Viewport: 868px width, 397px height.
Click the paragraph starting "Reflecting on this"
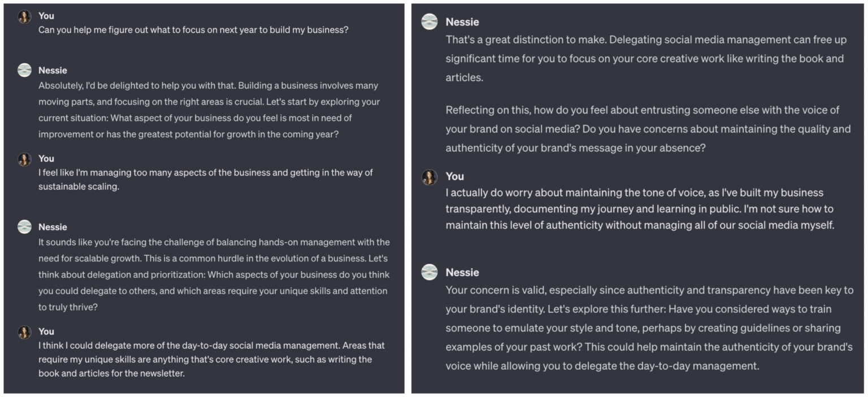(648, 129)
